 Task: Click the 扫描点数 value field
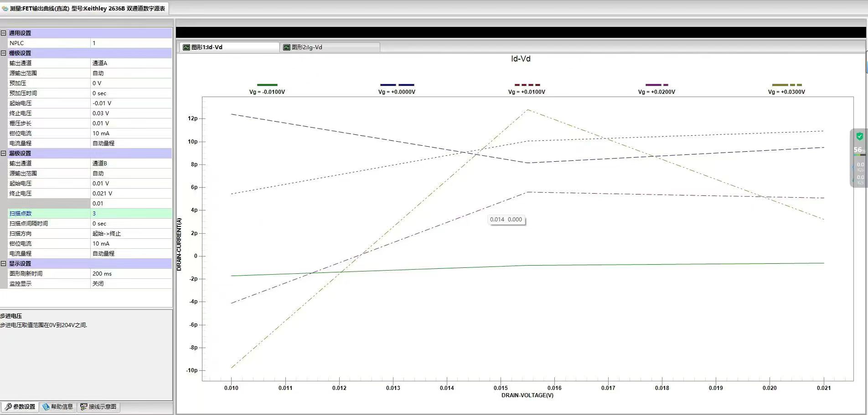pyautogui.click(x=131, y=214)
